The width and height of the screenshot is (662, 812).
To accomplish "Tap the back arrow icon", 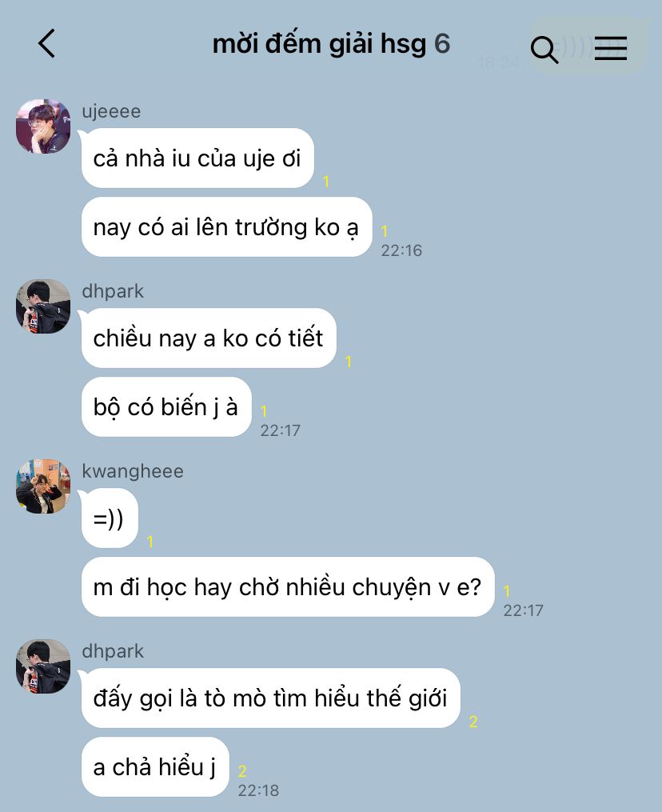I will [46, 43].
